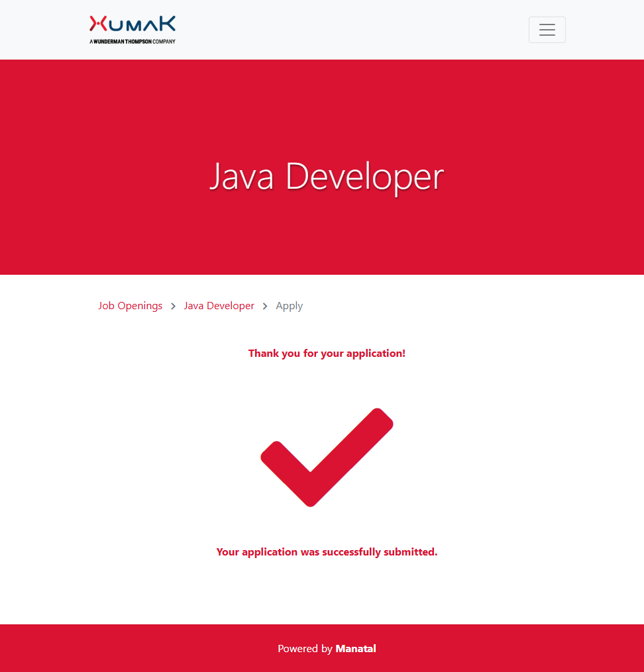Click the red footer left of Powered by

pyautogui.click(x=133, y=649)
